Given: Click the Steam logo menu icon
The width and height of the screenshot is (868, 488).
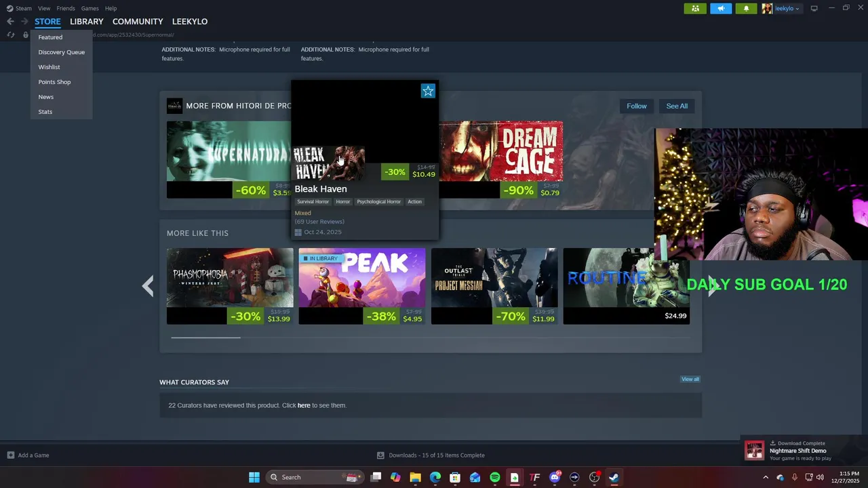Looking at the screenshot, I should tap(9, 8).
